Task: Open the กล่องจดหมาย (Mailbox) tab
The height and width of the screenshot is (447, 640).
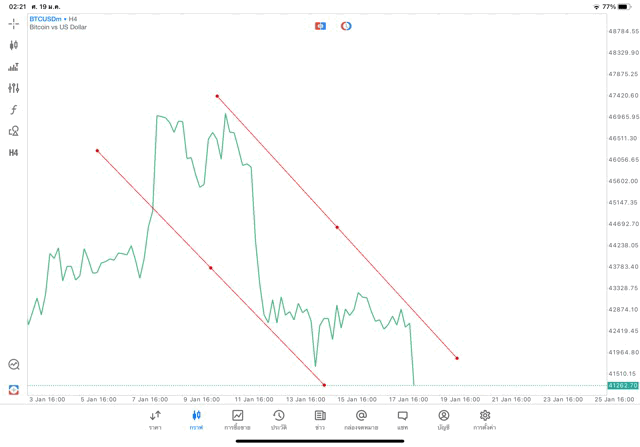Action: pyautogui.click(x=361, y=419)
